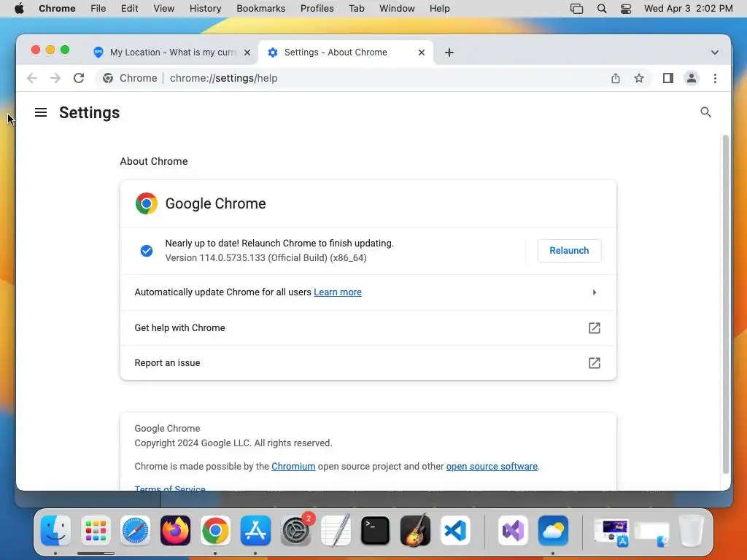
Task: Open the History menu
Action: click(205, 9)
